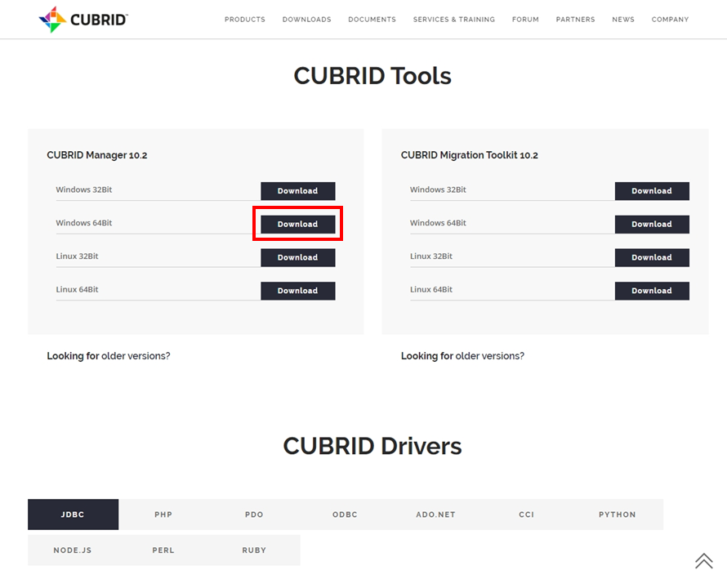Click the Windows 64Bit label under CUBRID Manager

pyautogui.click(x=84, y=223)
